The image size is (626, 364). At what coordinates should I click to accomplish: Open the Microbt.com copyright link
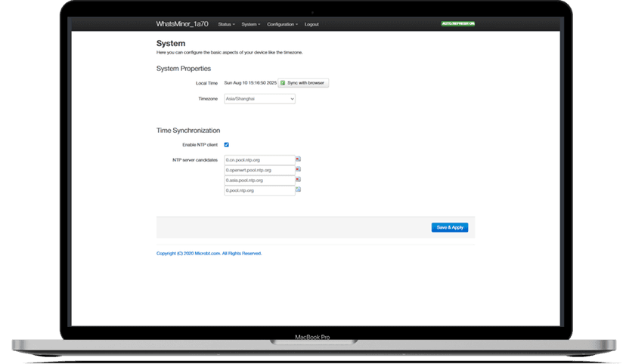209,253
